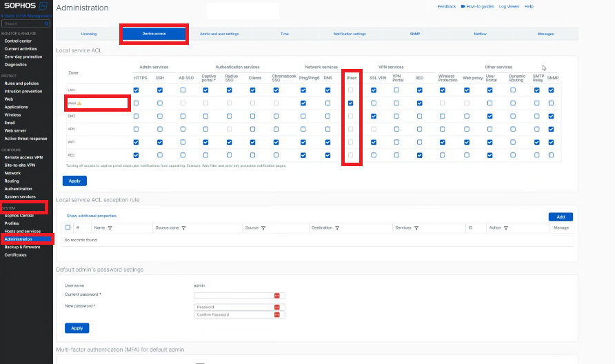Screen dimensions: 615x364
Task: Click the red icon in Current password field
Action: point(277,295)
